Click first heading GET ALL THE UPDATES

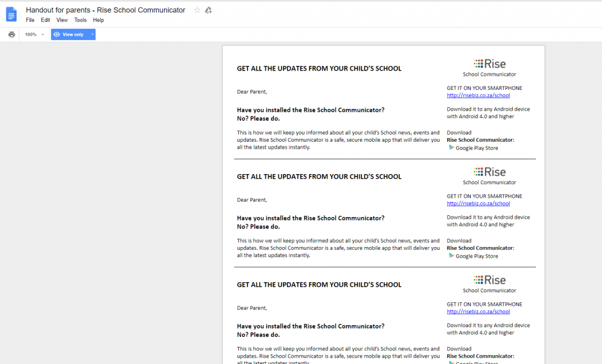pyautogui.click(x=319, y=68)
